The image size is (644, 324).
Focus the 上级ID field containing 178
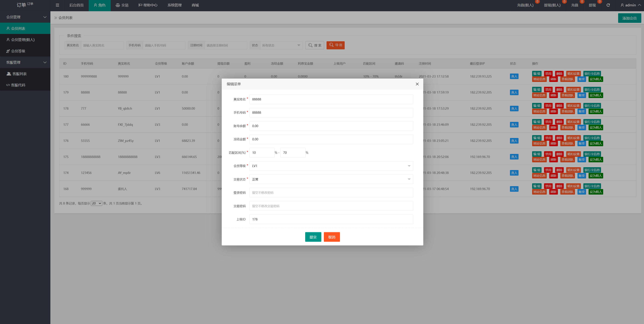click(331, 219)
